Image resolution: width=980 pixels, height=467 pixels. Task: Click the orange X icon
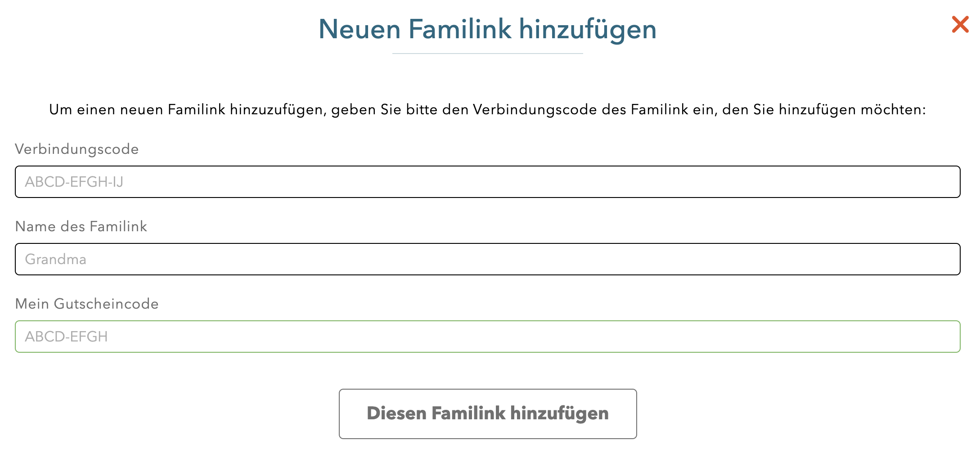(x=960, y=25)
